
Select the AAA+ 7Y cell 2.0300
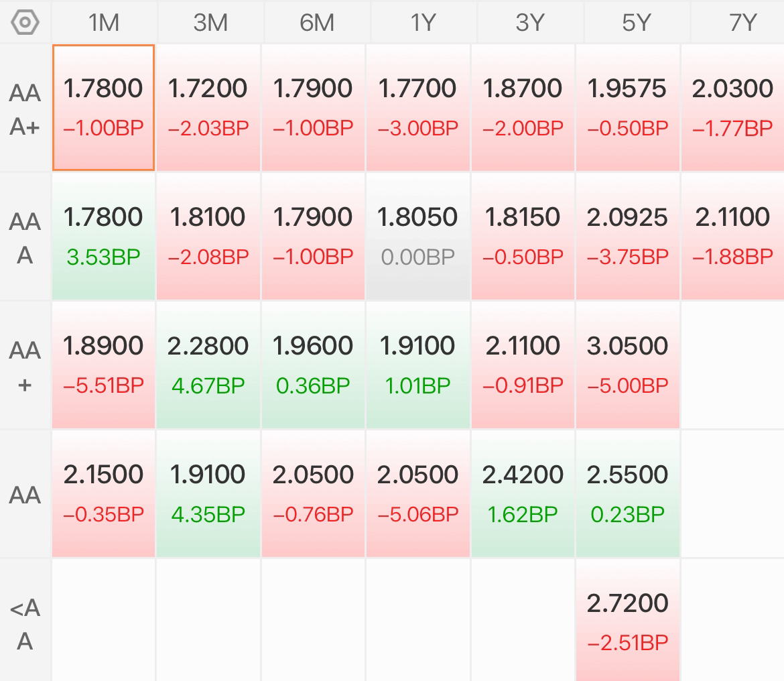point(732,107)
